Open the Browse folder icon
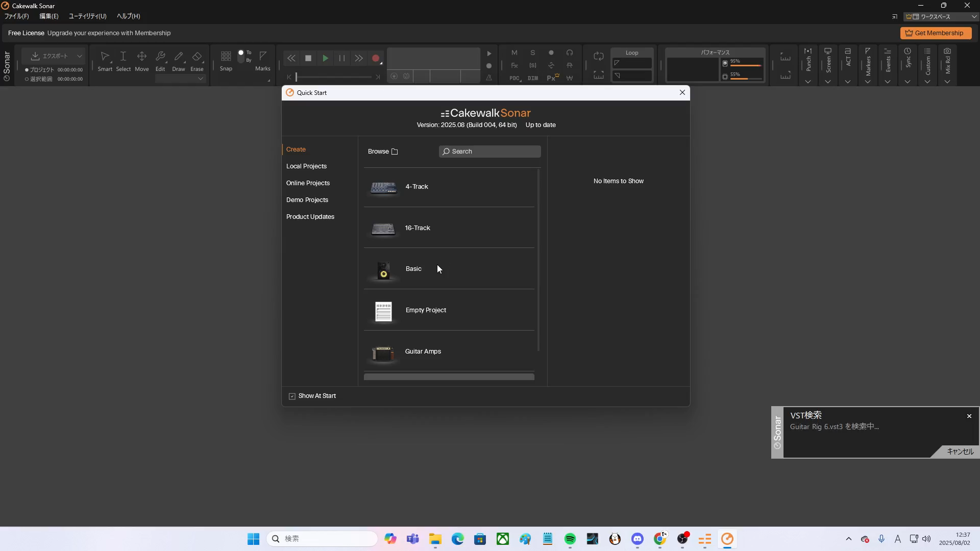Viewport: 980px width, 551px height. (x=395, y=152)
